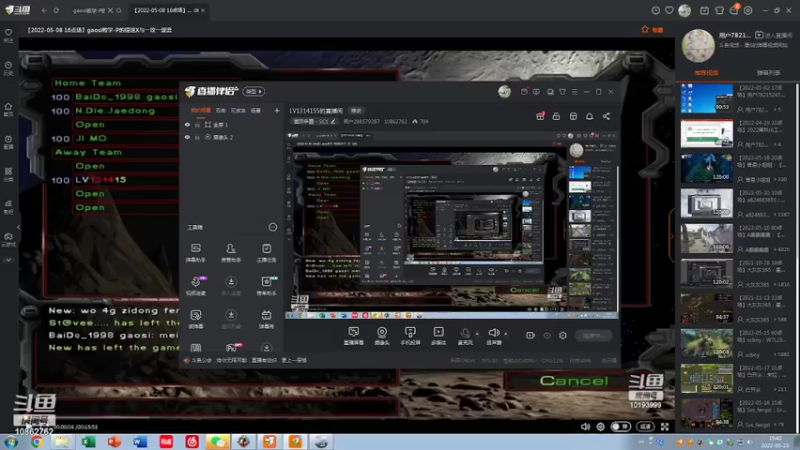Toggle the lock on the 全屏 1 source
This screenshot has width=800, height=450.
[x=197, y=124]
